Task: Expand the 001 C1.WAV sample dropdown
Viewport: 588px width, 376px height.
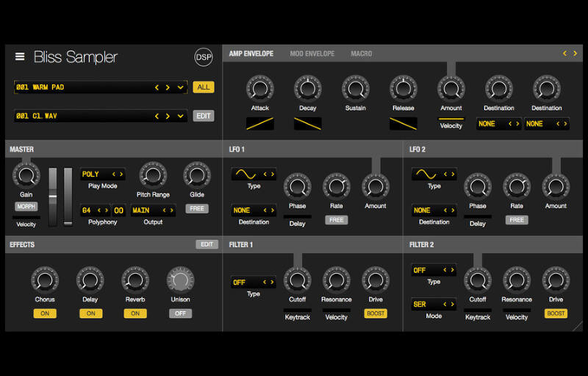Action: coord(180,116)
